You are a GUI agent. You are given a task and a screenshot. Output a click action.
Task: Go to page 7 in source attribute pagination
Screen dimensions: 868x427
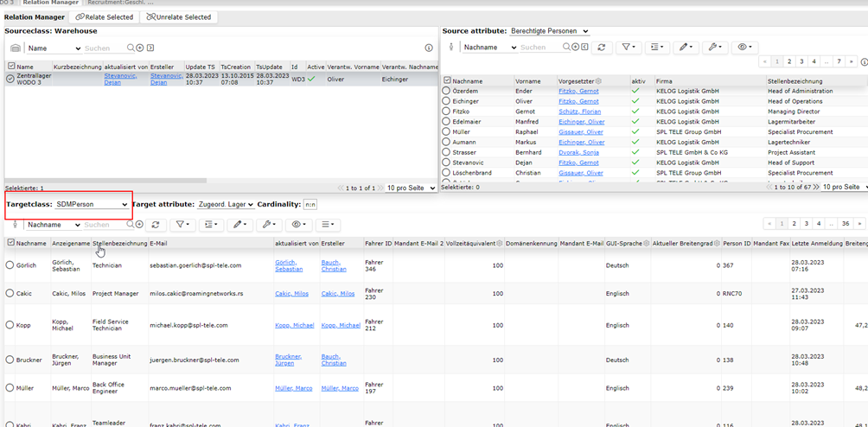point(839,61)
